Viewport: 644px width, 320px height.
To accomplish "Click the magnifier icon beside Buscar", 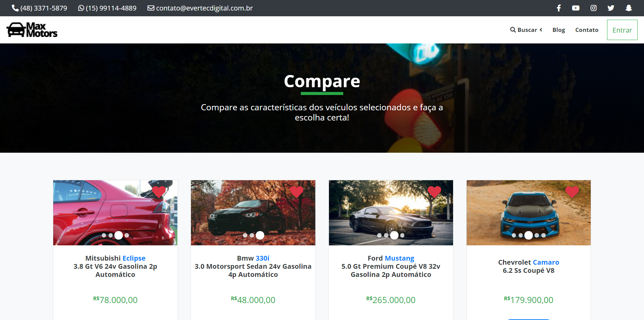I will [513, 30].
